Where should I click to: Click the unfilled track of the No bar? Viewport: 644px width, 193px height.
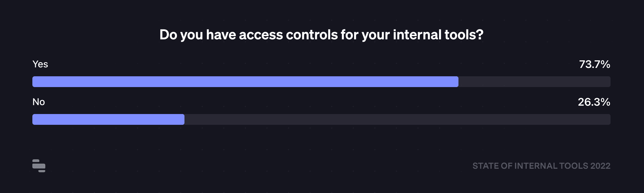[x=396, y=119]
